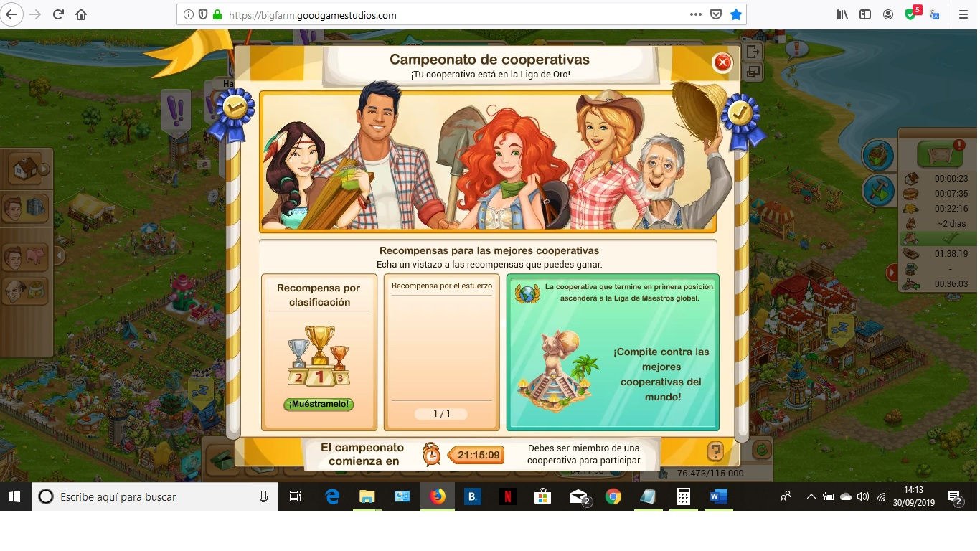
Task: Launch Netflix from the taskbar
Action: (507, 496)
